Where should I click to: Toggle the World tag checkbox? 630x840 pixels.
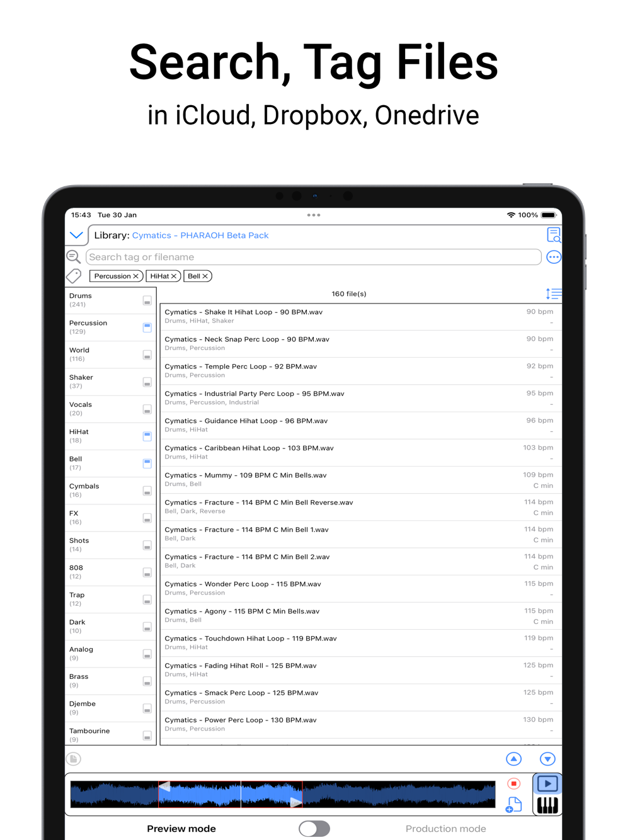pos(147,355)
